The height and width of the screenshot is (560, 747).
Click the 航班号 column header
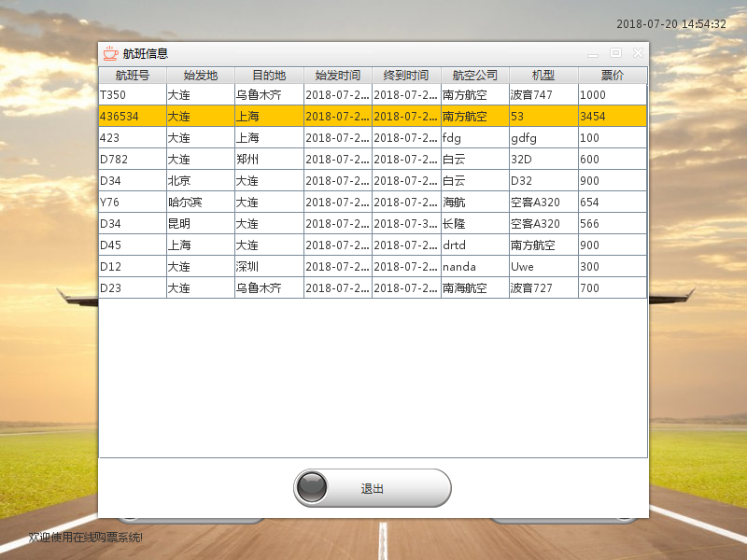133,76
